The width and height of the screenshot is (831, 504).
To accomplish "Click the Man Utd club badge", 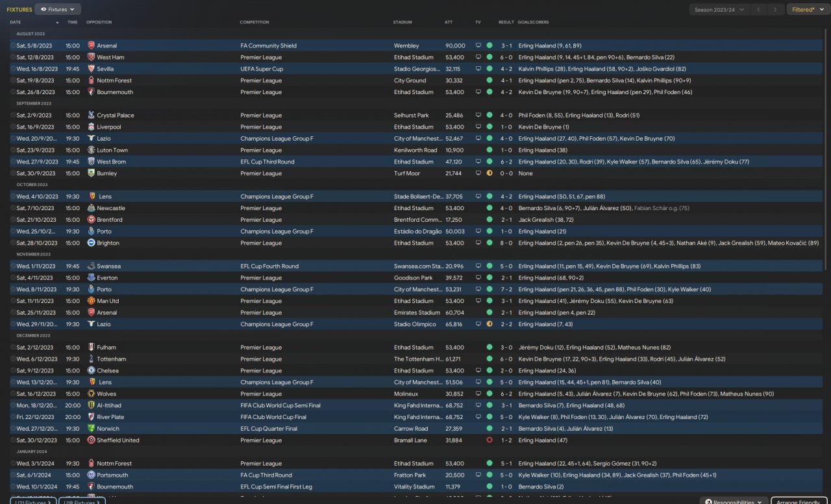I will 91,301.
